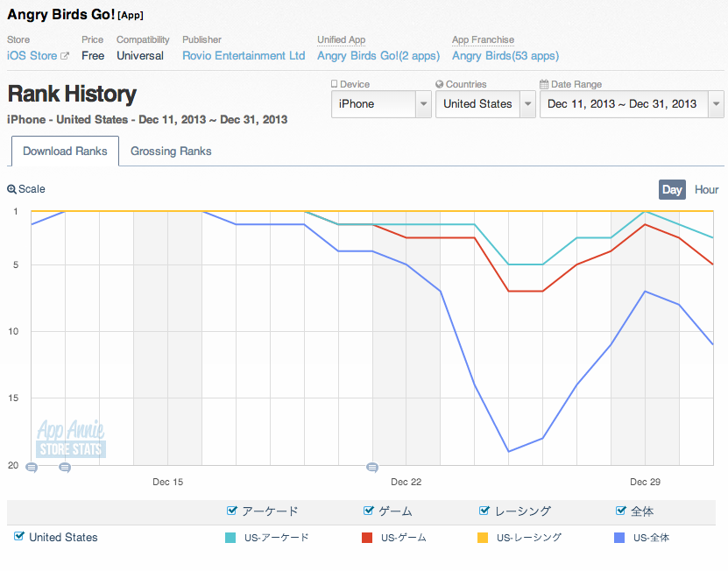Image resolution: width=728 pixels, height=571 pixels.
Task: Toggle the ゲーム category checkbox
Action: [x=368, y=511]
